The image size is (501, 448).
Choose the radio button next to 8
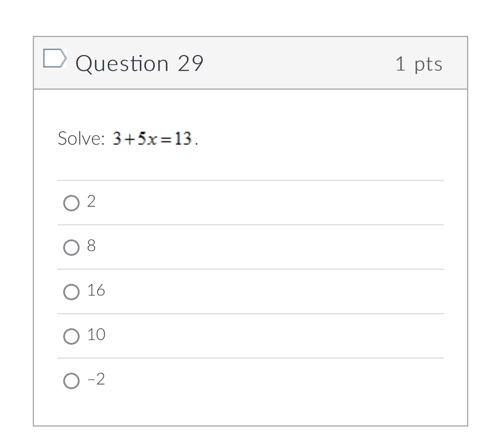(x=71, y=247)
